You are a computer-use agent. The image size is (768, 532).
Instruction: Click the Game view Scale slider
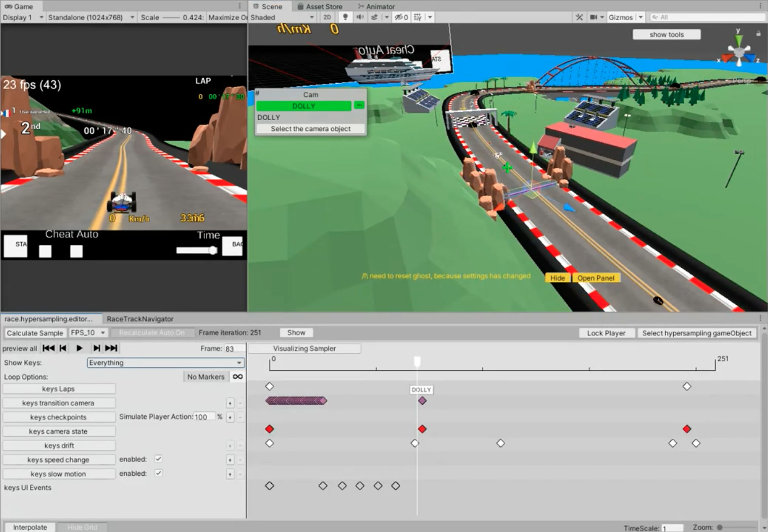point(171,17)
